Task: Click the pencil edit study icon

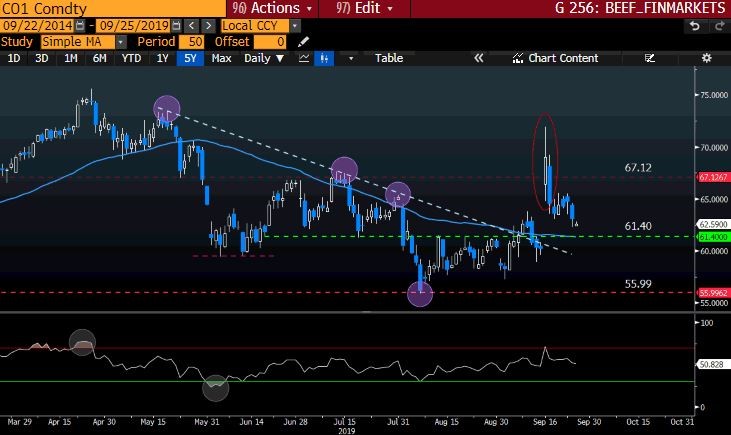Action: click(x=304, y=42)
